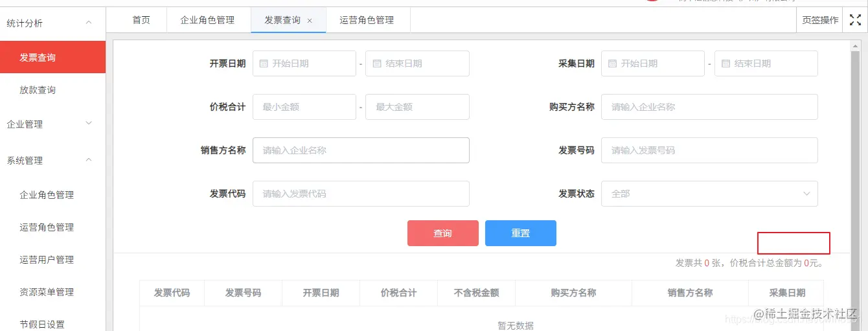
Task: Click the 销售方名称 column header
Action: 690,293
